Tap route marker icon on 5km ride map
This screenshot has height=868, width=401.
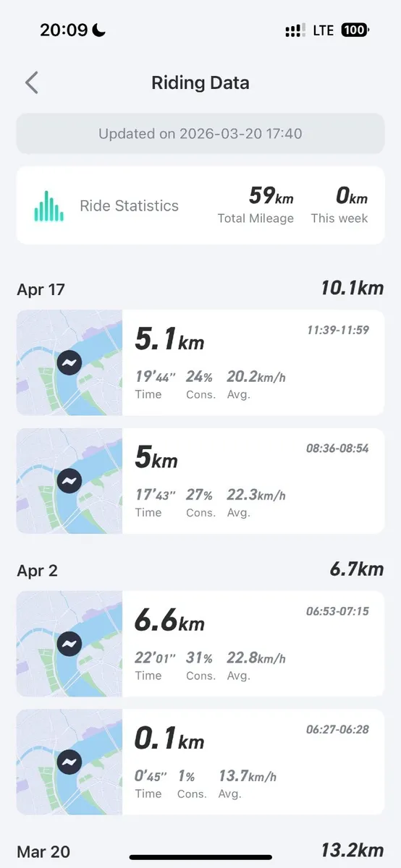69,481
